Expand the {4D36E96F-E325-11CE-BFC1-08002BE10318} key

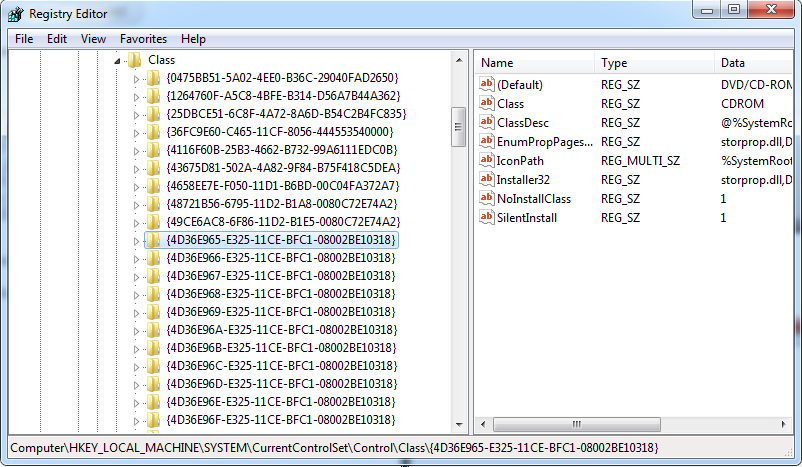point(138,420)
